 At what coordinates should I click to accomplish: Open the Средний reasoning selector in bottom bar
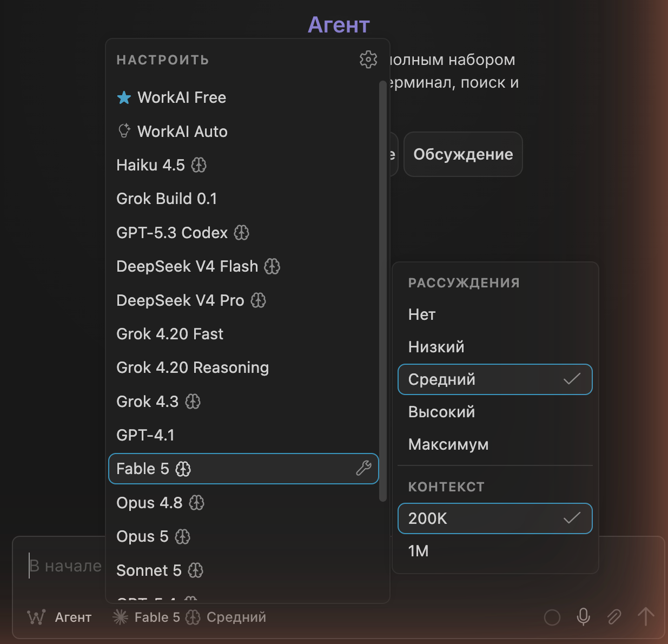[236, 617]
